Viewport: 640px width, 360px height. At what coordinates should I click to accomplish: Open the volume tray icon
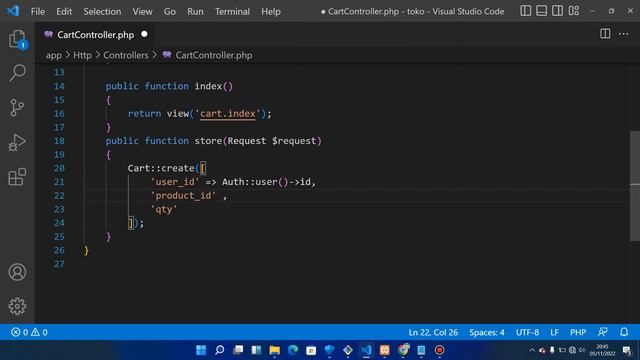point(582,350)
